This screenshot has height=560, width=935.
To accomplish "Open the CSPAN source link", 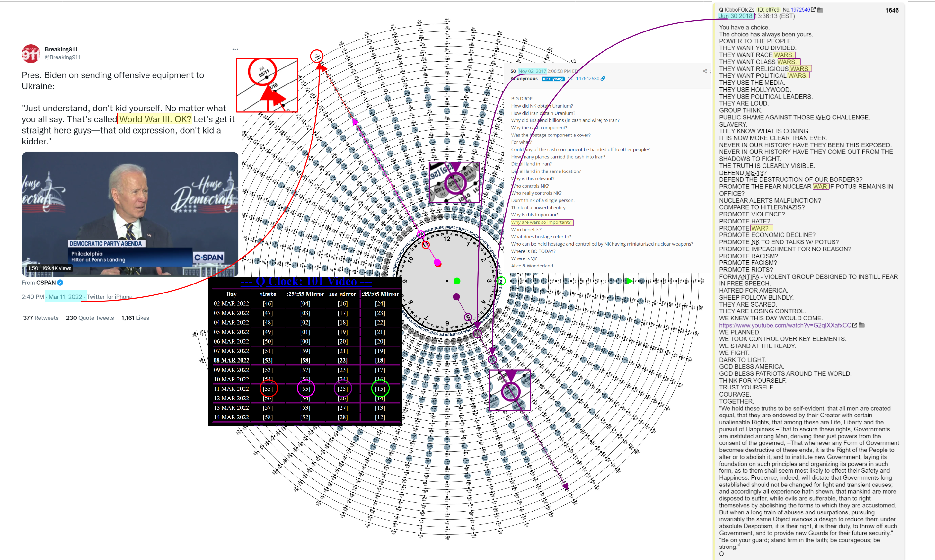I will click(x=46, y=283).
